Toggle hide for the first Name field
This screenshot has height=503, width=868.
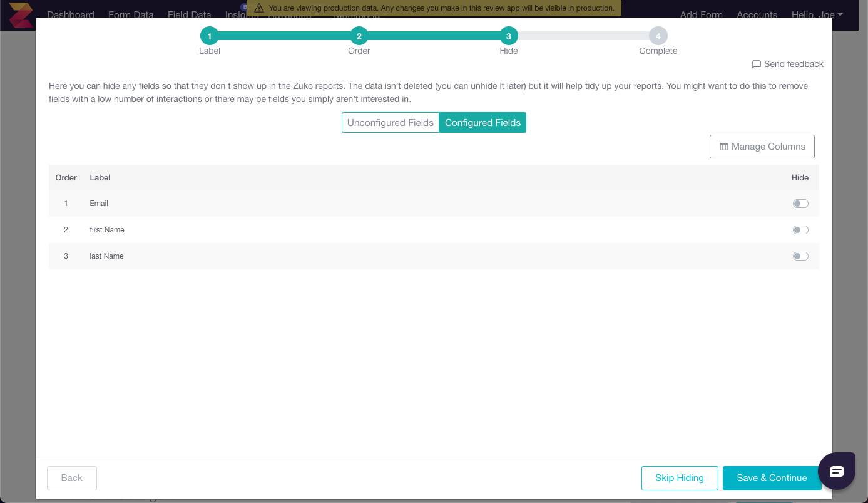pyautogui.click(x=800, y=229)
